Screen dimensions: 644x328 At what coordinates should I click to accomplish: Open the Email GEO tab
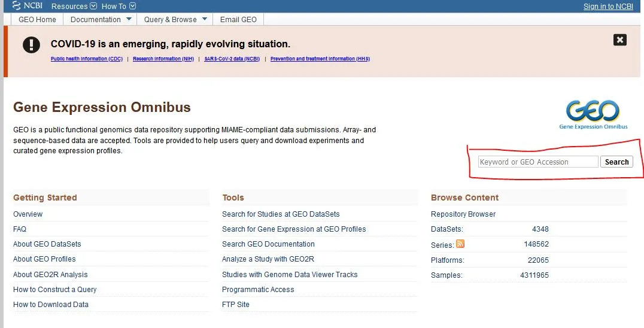point(238,19)
